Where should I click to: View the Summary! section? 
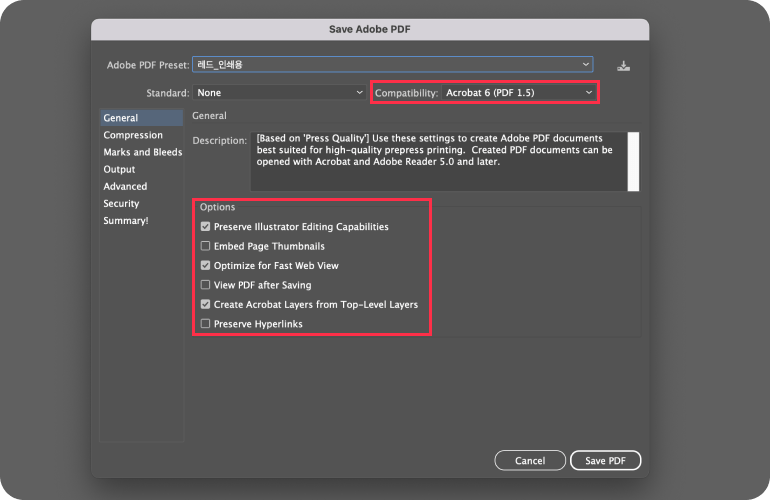pos(125,220)
